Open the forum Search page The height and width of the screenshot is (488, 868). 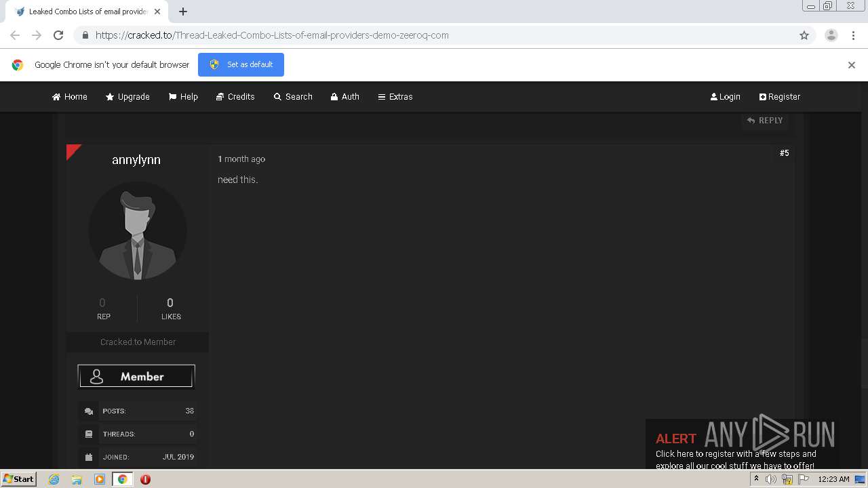[293, 97]
